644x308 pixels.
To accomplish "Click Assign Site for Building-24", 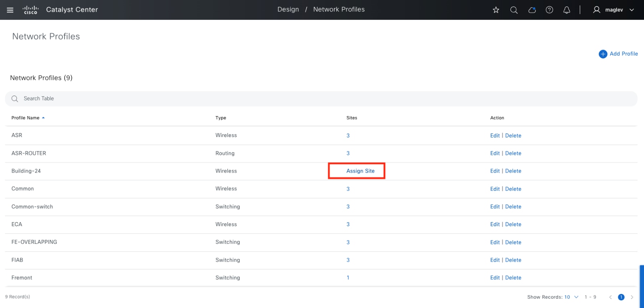I will click(360, 171).
